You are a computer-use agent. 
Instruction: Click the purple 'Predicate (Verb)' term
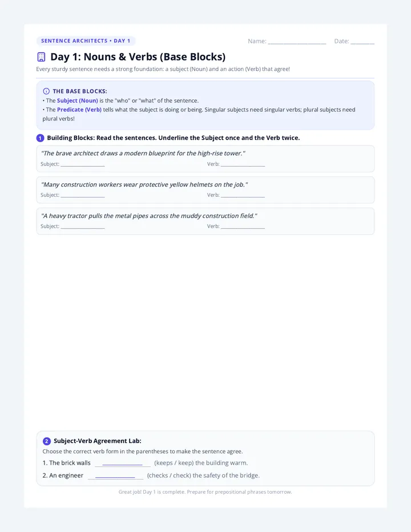pyautogui.click(x=79, y=110)
